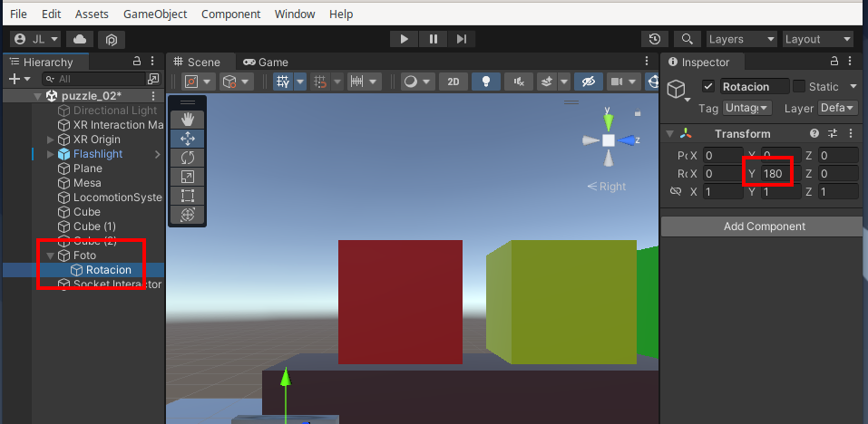Select the Scale tool
The image size is (868, 424).
pos(188,177)
